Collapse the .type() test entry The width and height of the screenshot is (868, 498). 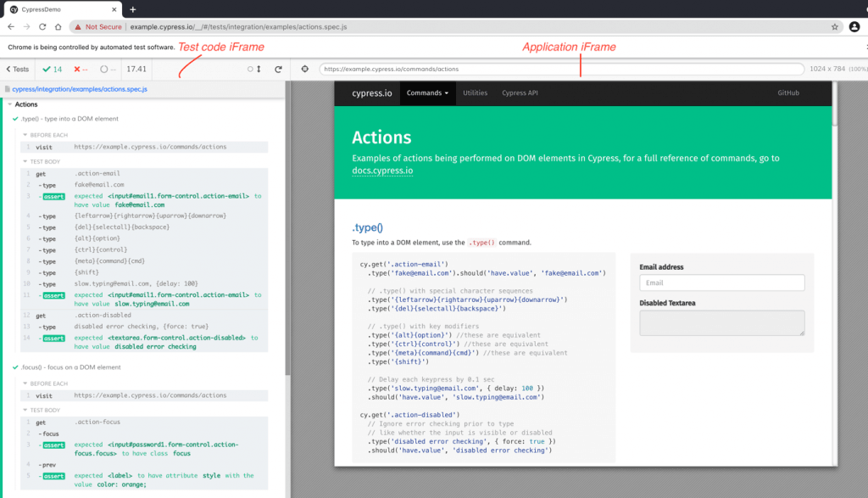pos(70,119)
